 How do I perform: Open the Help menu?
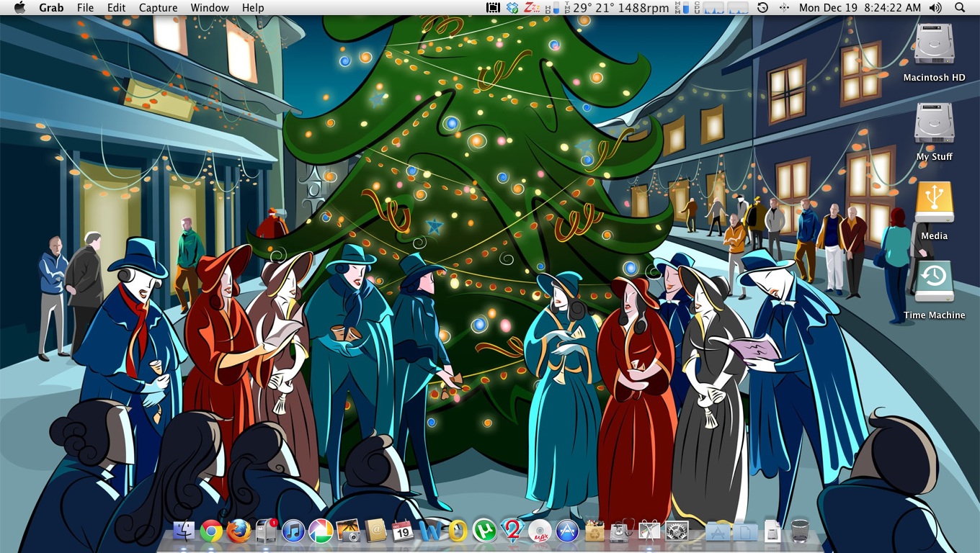point(253,7)
